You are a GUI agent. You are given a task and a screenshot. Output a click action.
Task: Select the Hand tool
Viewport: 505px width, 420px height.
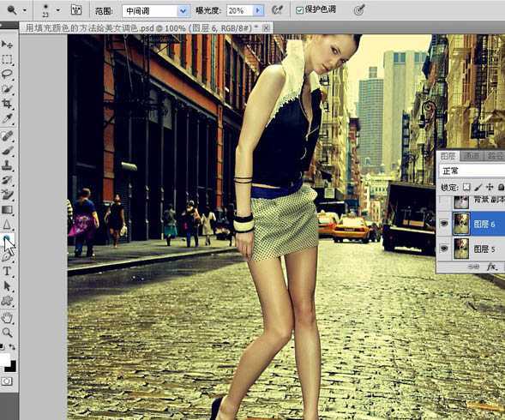tap(7, 317)
